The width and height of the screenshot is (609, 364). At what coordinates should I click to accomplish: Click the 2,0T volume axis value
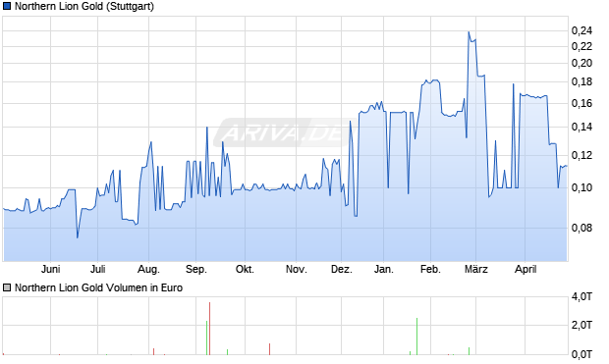[581, 325]
